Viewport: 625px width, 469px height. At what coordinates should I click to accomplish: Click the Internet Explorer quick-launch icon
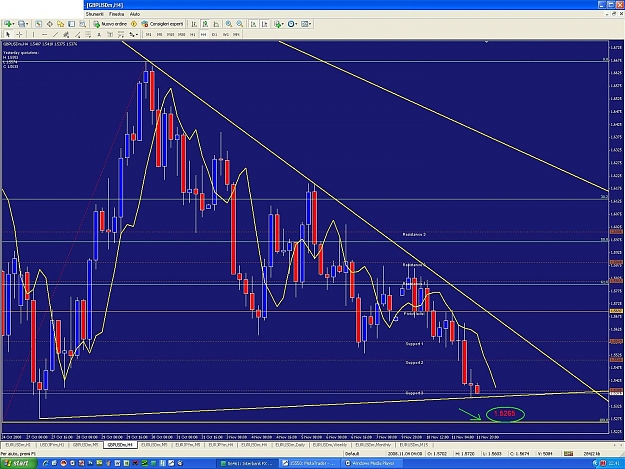[45, 463]
